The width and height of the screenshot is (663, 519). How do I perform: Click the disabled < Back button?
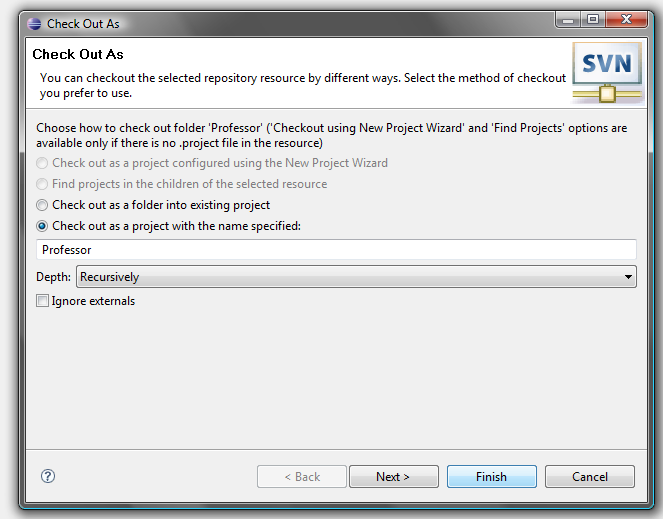[x=302, y=477]
